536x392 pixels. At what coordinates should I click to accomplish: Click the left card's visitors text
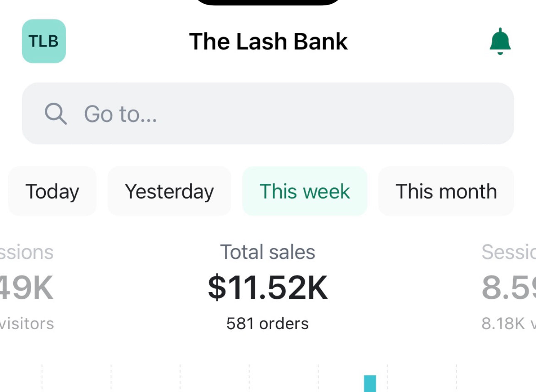(27, 323)
